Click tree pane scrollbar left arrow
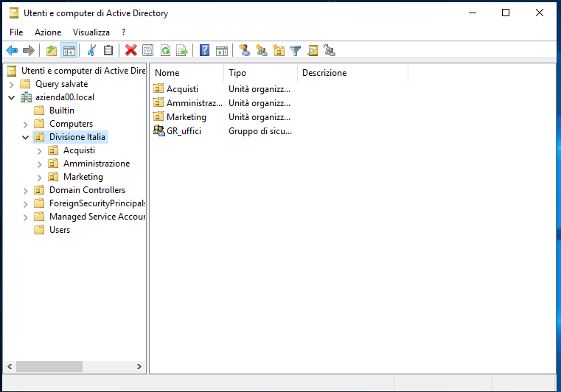This screenshot has height=392, width=561. 10,366
